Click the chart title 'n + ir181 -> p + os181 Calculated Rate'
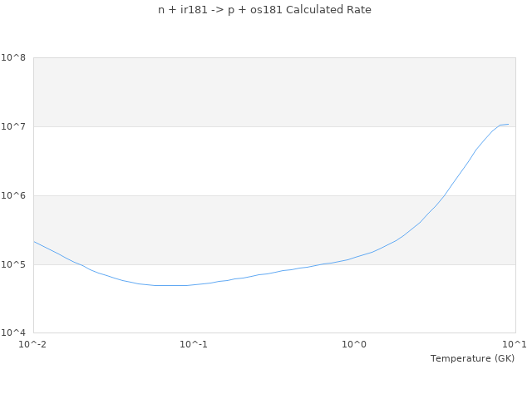Screen dimensions: 532x399 pos(265,10)
